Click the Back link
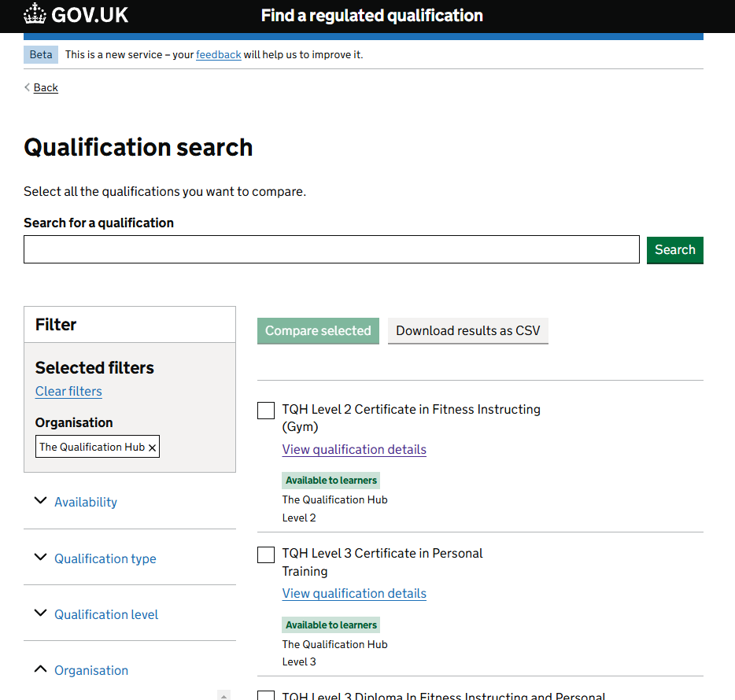 coord(46,87)
